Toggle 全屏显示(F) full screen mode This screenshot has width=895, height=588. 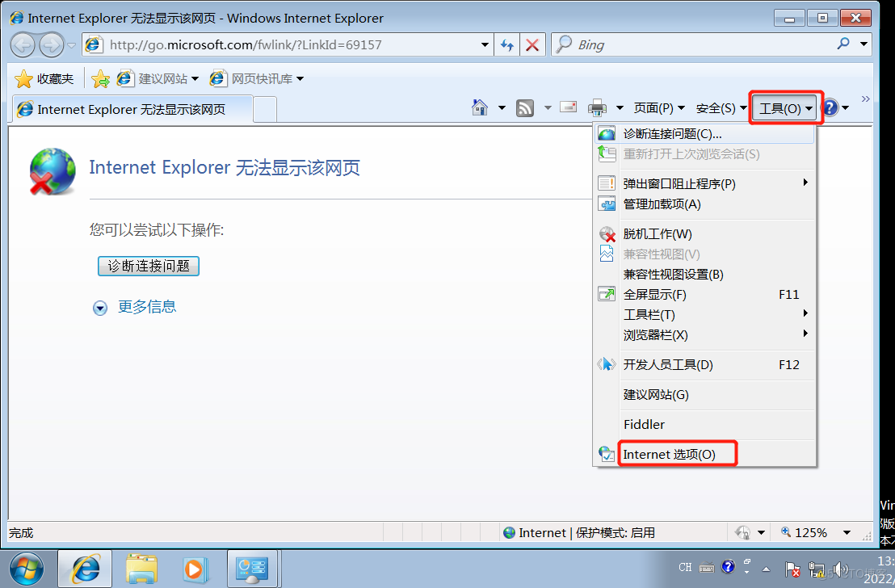pos(654,295)
